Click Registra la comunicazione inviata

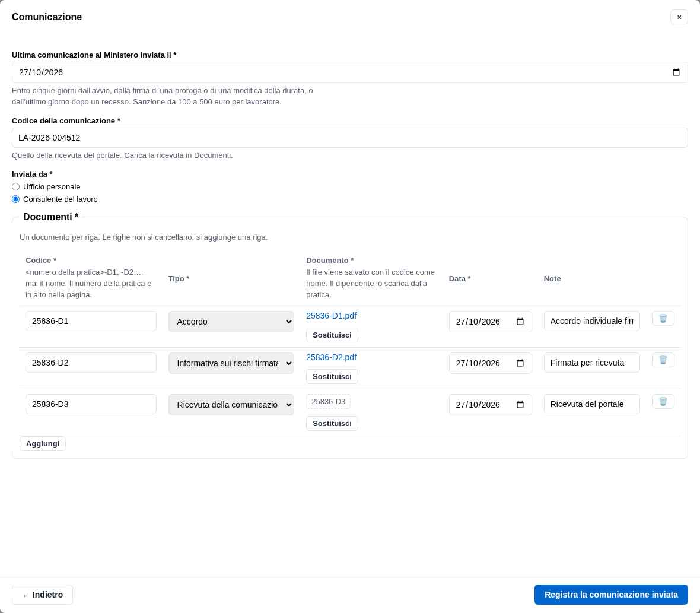point(611,595)
